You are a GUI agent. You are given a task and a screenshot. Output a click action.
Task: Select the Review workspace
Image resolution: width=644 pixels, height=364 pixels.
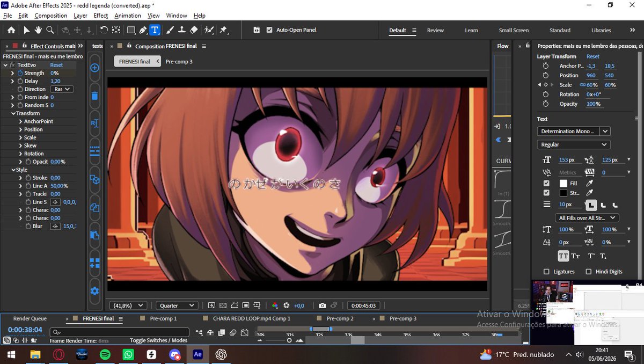click(435, 30)
